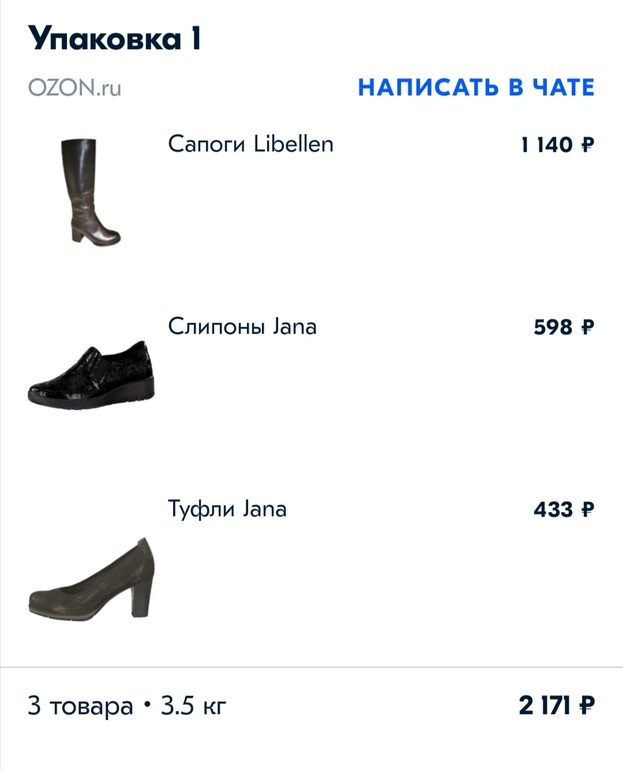
Task: Open the Сапоги Libellen item
Action: (x=251, y=144)
